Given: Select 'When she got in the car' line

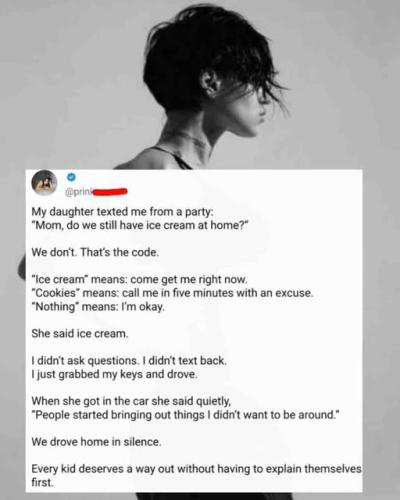Looking at the screenshot, I should click(x=131, y=401).
